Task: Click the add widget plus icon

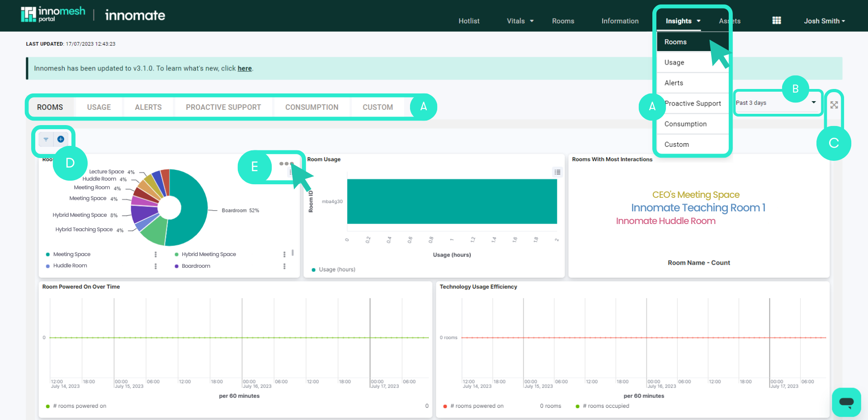Action: (x=61, y=139)
